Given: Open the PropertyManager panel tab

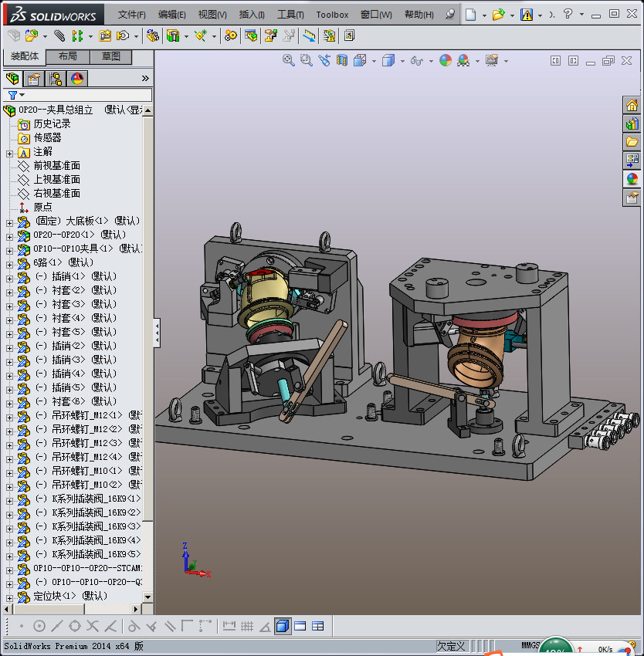Looking at the screenshot, I should pyautogui.click(x=33, y=79).
